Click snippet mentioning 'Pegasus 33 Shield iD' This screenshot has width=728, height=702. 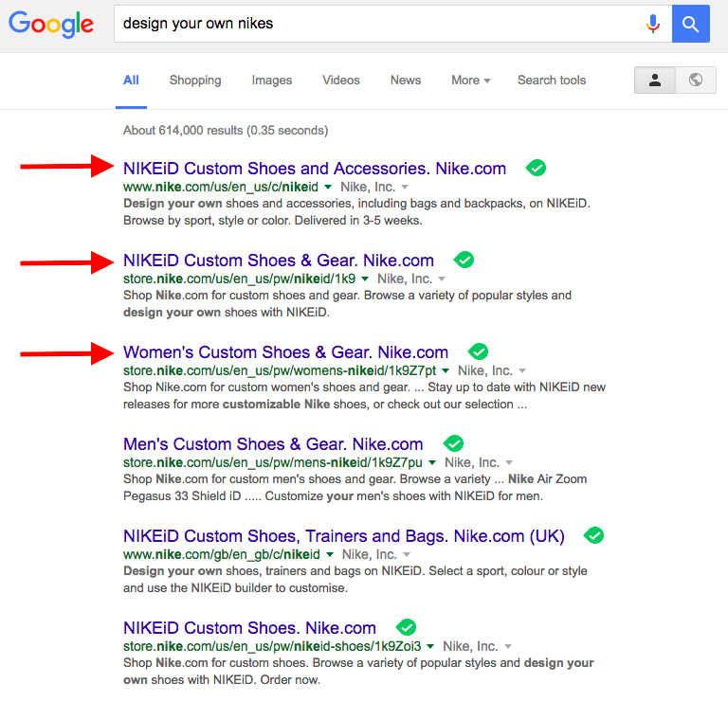(x=333, y=496)
